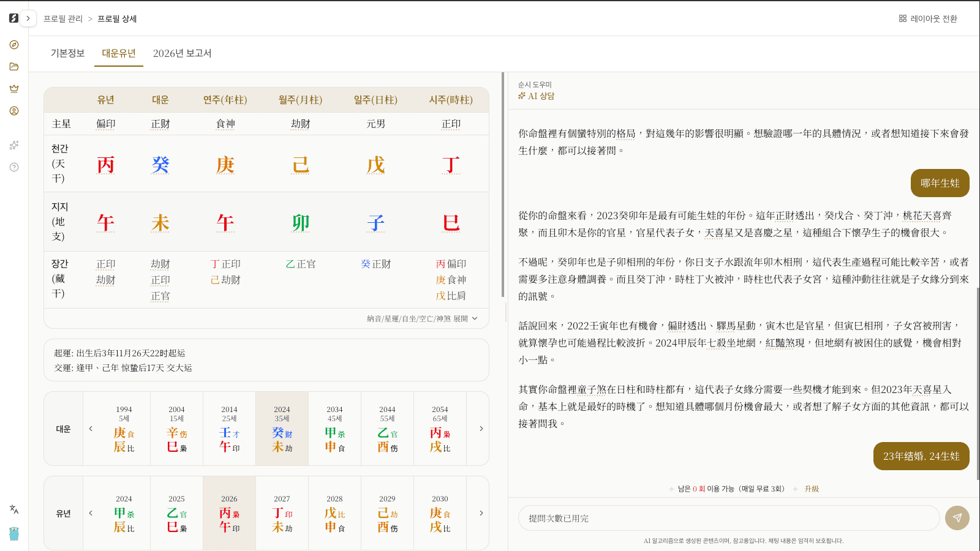Screen dimensions: 980x551
Task: Select the 2014 25세 壬午 대운 cell
Action: 230,429
